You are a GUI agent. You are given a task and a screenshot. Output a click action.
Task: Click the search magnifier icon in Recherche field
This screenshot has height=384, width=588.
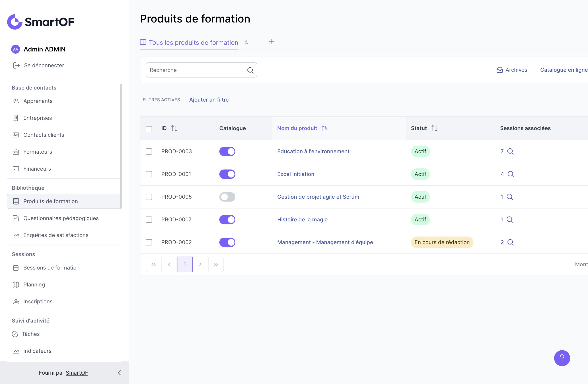pyautogui.click(x=250, y=70)
